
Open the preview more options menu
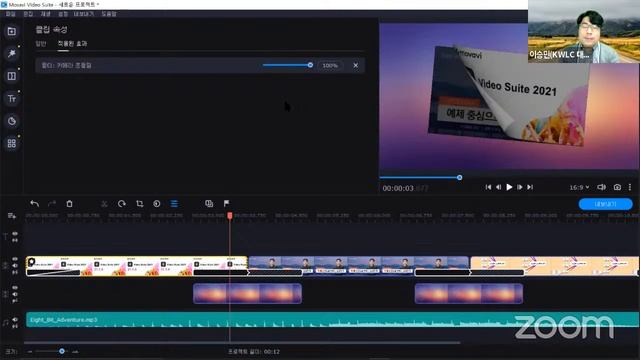[630, 187]
